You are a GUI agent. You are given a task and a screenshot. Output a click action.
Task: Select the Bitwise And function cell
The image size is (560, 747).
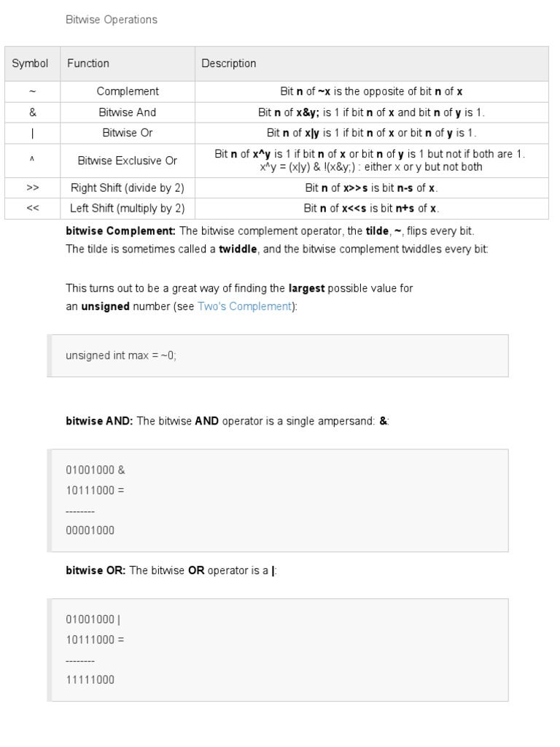(128, 112)
